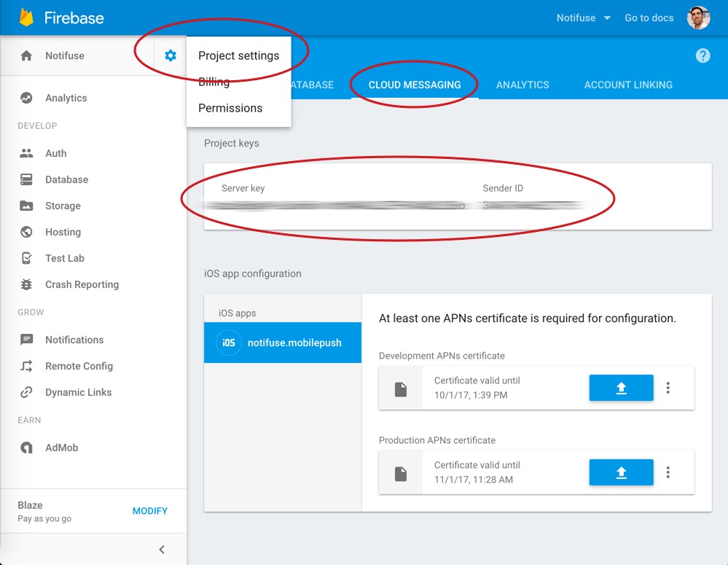
Task: Switch to the Account Linking tab
Action: pyautogui.click(x=628, y=85)
